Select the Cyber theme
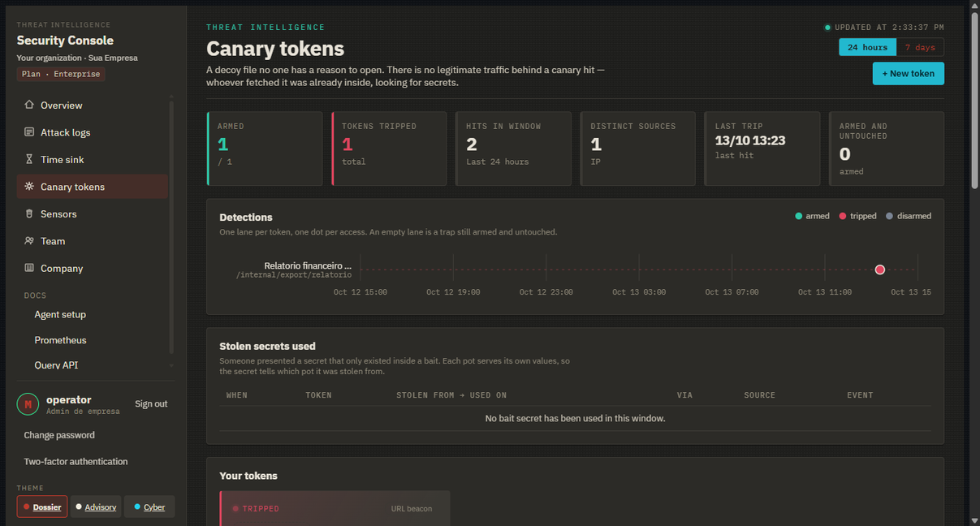This screenshot has width=980, height=526. [149, 507]
